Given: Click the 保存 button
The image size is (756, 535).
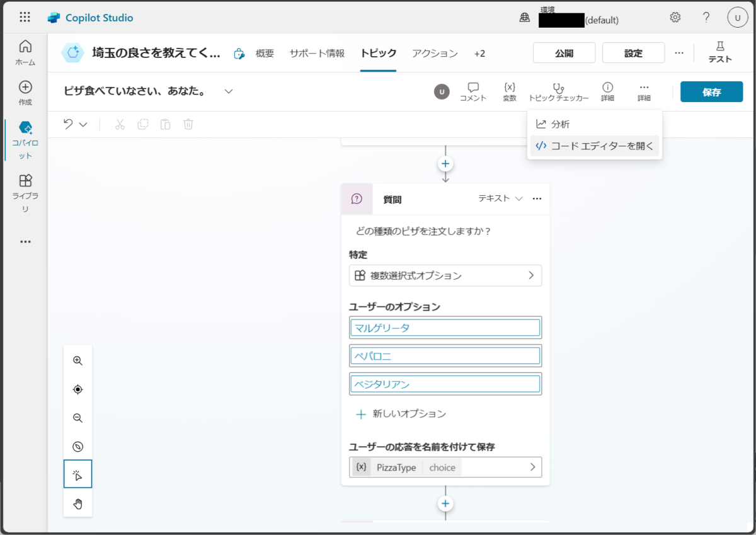Looking at the screenshot, I should pyautogui.click(x=711, y=91).
